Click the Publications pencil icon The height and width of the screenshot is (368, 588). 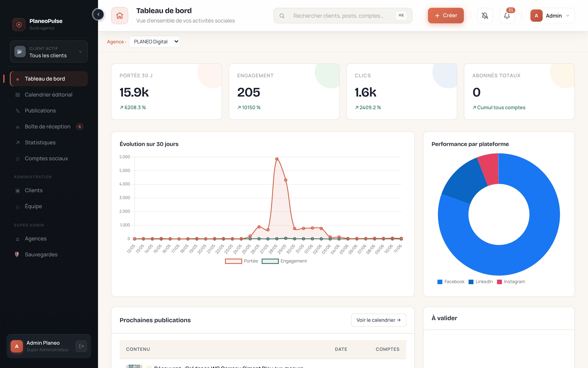click(18, 111)
